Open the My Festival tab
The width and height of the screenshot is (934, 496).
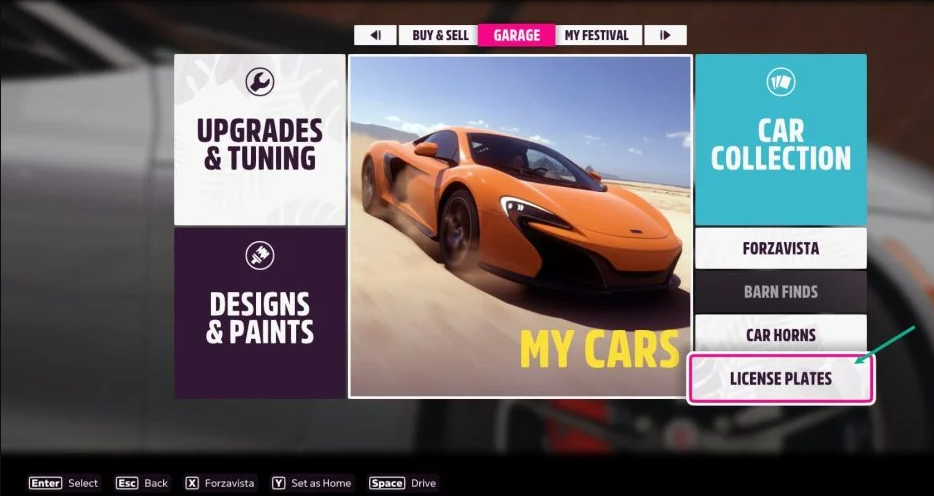pos(597,35)
